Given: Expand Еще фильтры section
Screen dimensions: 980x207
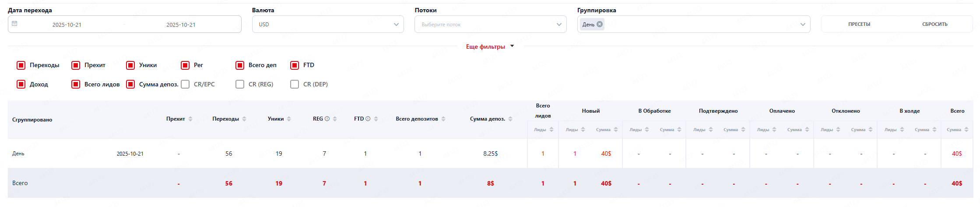Looking at the screenshot, I should point(490,46).
